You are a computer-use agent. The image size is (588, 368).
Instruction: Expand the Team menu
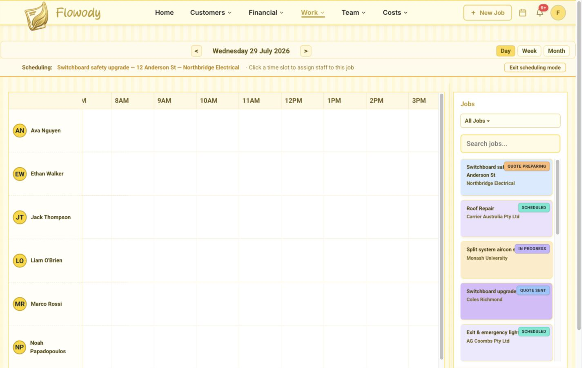(354, 13)
